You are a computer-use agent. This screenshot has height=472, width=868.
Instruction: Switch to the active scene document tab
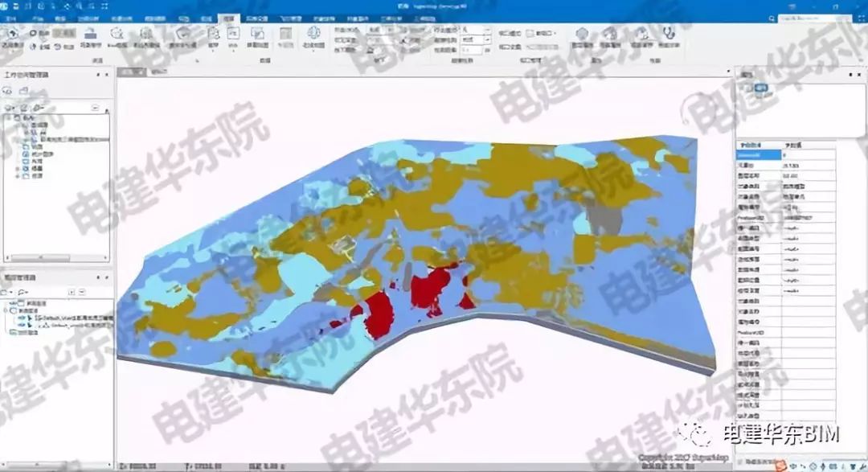pos(131,72)
